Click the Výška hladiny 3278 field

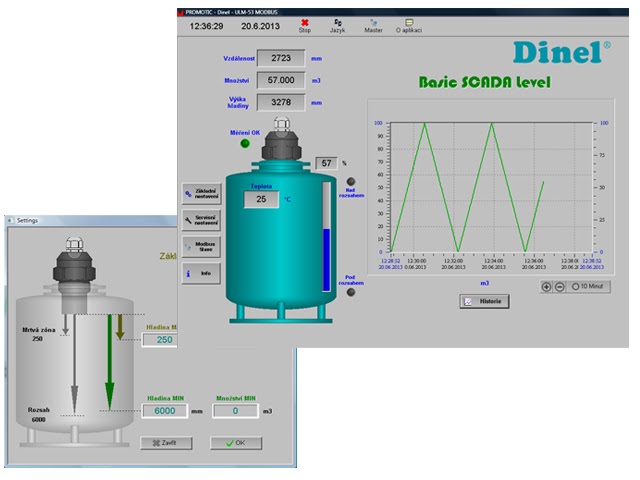[281, 102]
